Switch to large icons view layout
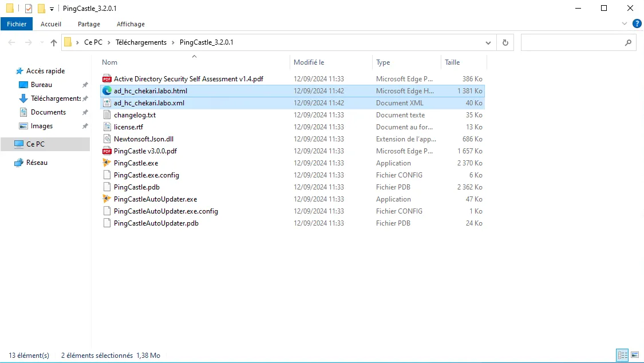This screenshot has width=644, height=363. (x=635, y=356)
